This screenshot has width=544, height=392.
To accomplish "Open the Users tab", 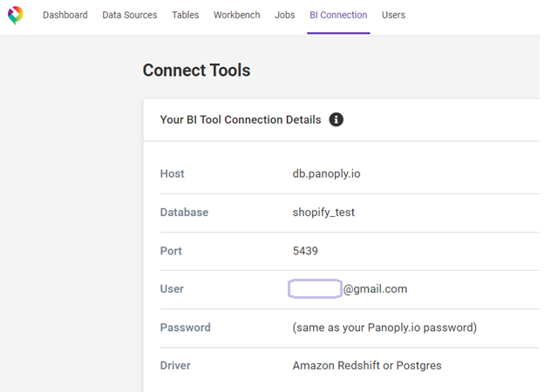I will click(x=393, y=16).
